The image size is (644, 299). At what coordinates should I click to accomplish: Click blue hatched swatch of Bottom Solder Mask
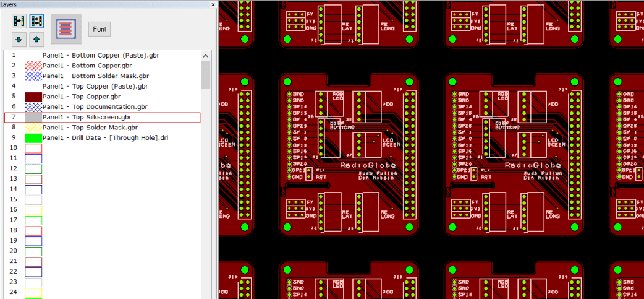[x=33, y=76]
